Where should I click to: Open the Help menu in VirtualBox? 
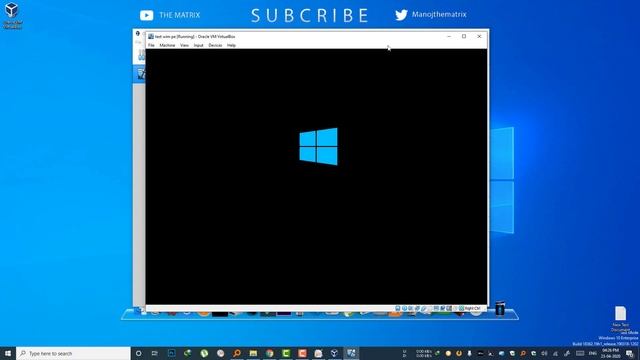click(231, 45)
